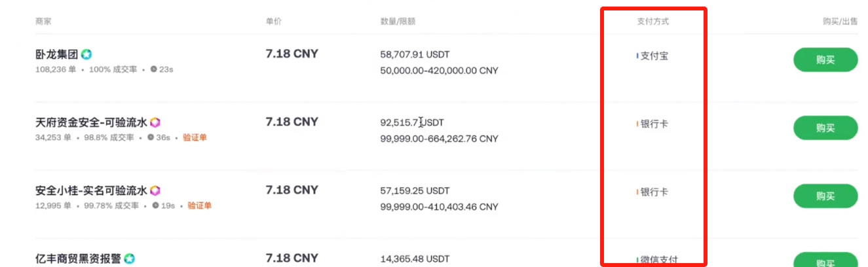This screenshot has height=267, width=868.
Task: Click the 支付宝 payment method label
Action: (654, 56)
